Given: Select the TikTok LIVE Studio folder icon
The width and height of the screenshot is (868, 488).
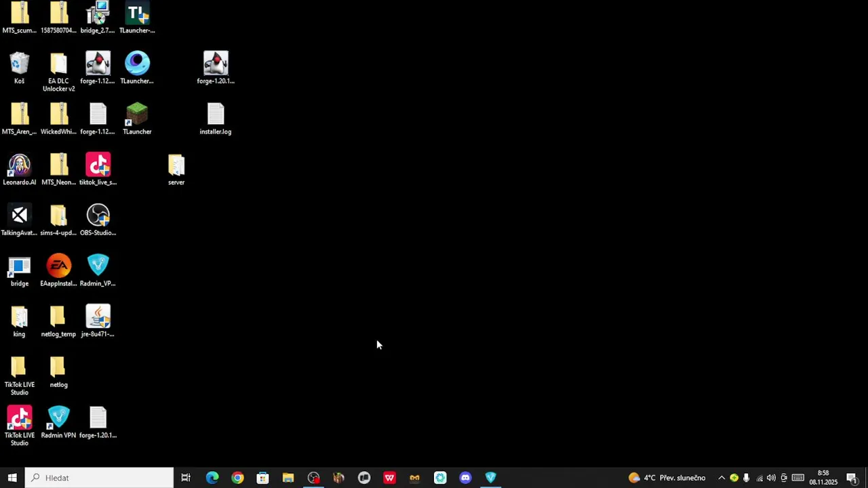Looking at the screenshot, I should point(20,367).
